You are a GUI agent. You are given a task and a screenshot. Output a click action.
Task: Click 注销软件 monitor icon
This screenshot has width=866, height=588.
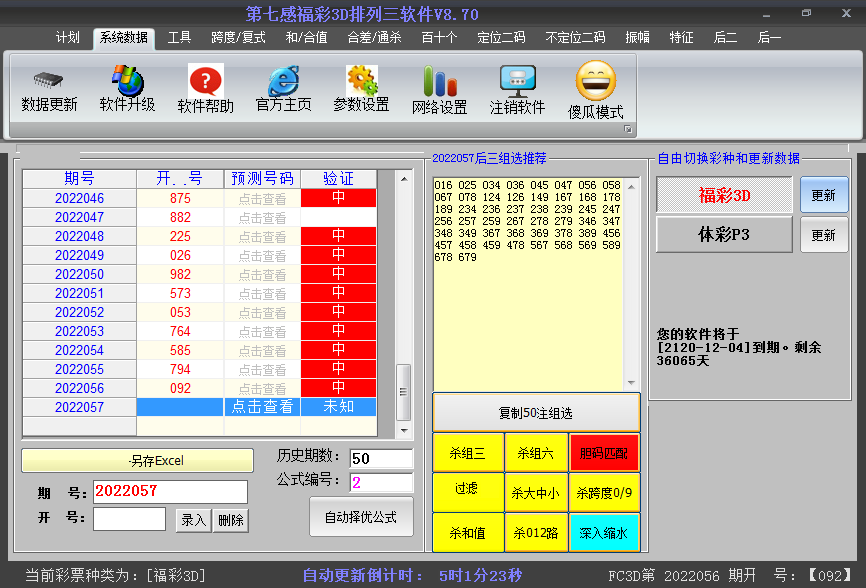tap(518, 81)
